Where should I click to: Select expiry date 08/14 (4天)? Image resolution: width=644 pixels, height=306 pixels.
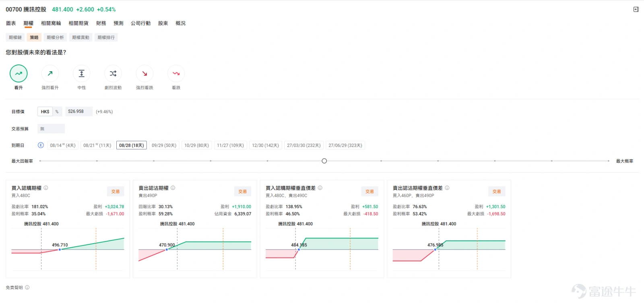click(63, 145)
